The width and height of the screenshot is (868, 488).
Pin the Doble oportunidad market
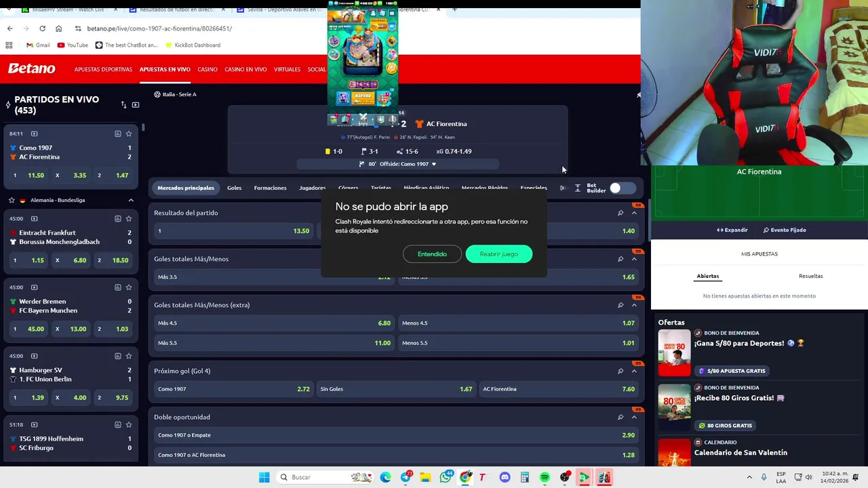pos(620,417)
